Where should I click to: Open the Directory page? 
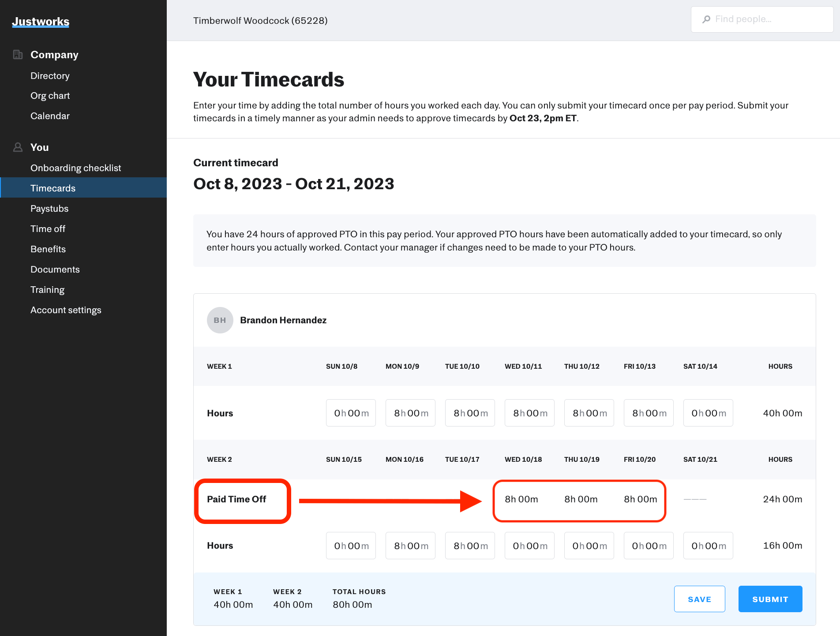point(50,75)
